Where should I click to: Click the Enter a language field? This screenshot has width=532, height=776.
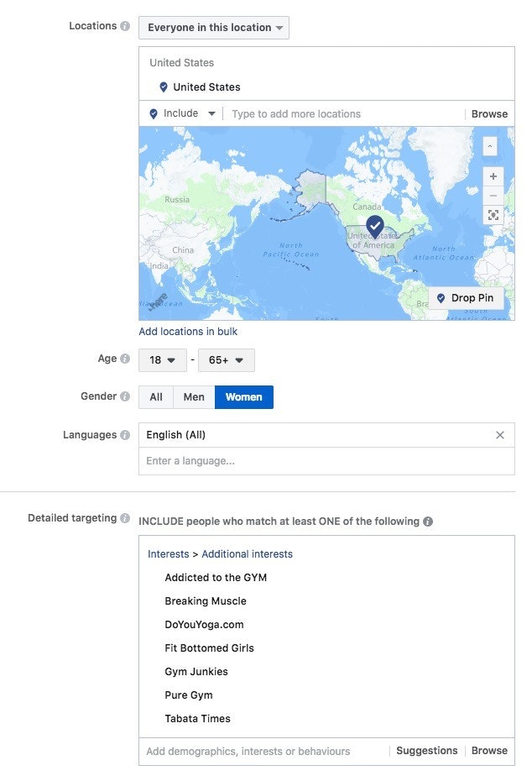(x=326, y=461)
